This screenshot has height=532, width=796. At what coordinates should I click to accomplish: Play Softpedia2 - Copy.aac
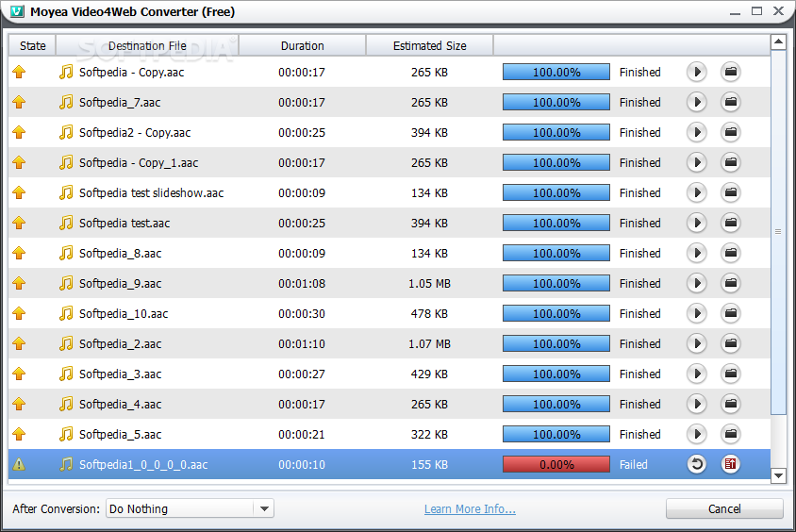(696, 132)
